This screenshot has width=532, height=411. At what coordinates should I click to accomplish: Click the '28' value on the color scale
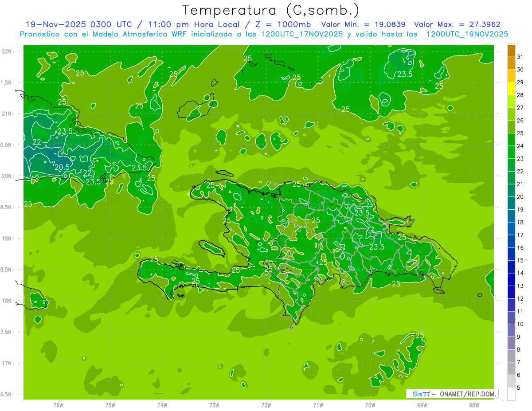tap(520, 95)
